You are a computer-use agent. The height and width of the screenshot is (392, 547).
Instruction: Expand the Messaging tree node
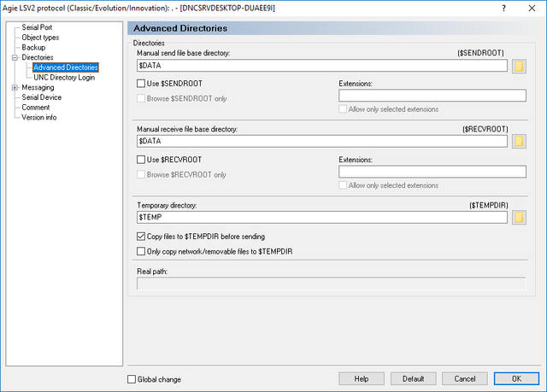pos(15,87)
